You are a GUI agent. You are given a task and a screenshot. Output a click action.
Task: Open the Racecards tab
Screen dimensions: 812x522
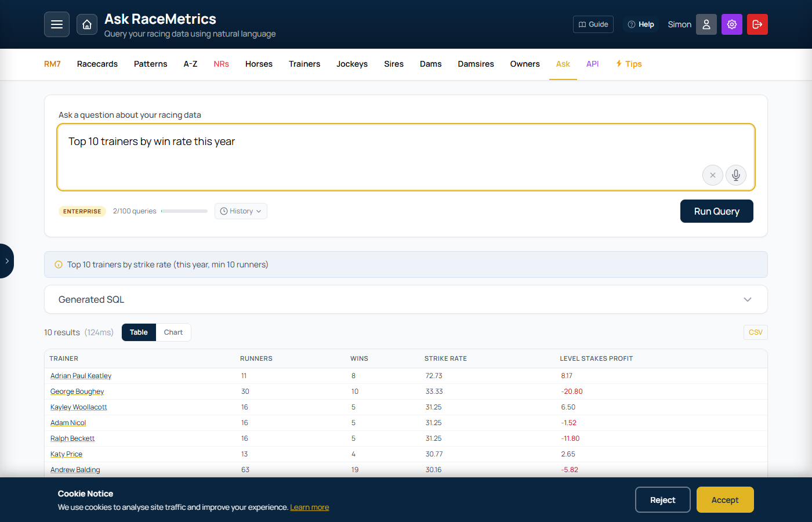97,64
